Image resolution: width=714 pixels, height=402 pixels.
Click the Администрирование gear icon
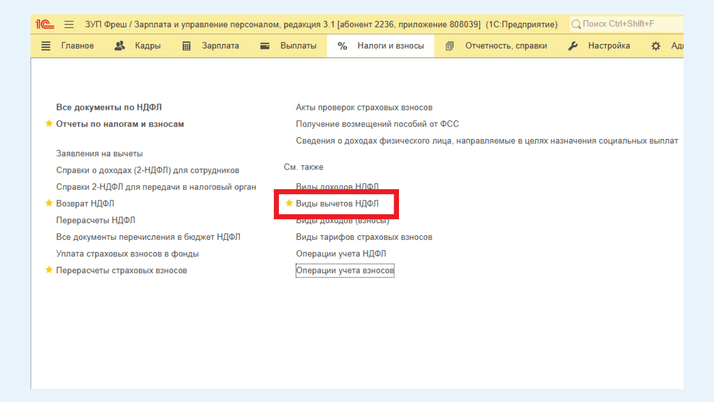(x=656, y=46)
